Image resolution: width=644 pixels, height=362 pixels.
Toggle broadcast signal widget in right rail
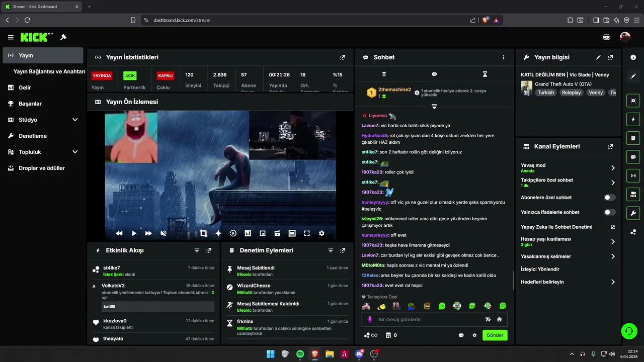click(633, 175)
